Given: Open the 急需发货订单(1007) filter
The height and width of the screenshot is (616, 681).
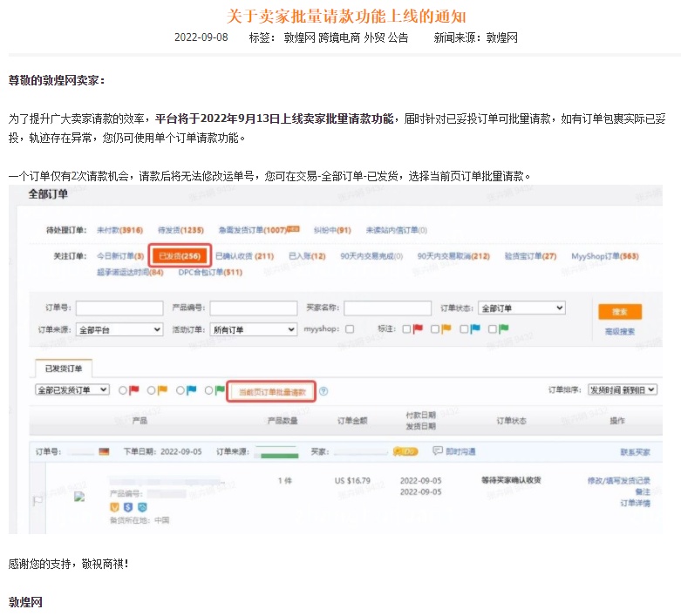Looking at the screenshot, I should (x=252, y=230).
